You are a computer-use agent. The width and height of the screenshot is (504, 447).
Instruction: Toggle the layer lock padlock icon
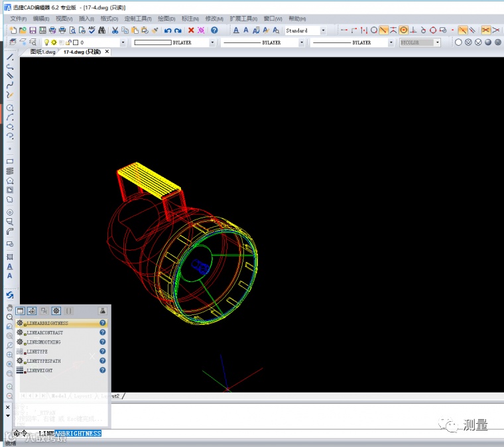[68, 42]
